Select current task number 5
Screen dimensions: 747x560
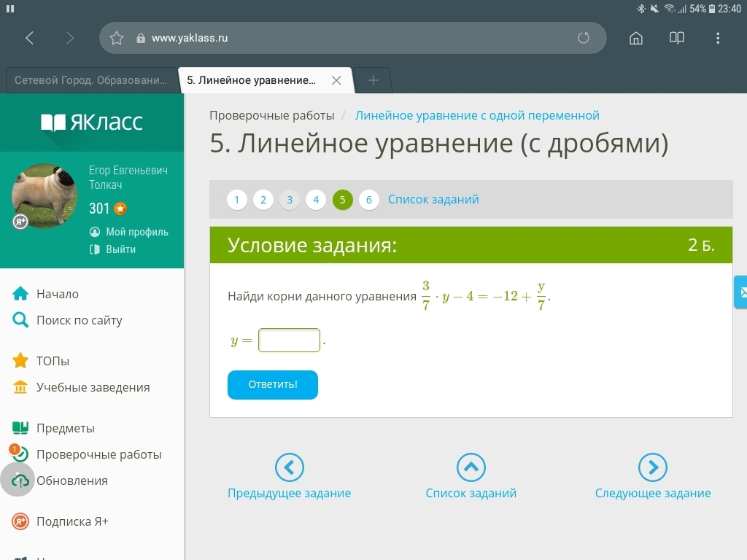tap(343, 200)
